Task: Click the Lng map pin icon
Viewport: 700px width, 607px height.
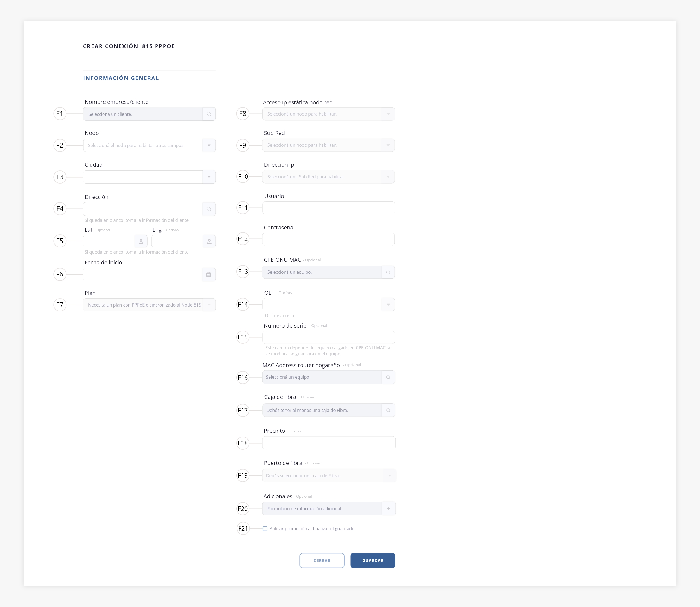Action: click(x=209, y=241)
